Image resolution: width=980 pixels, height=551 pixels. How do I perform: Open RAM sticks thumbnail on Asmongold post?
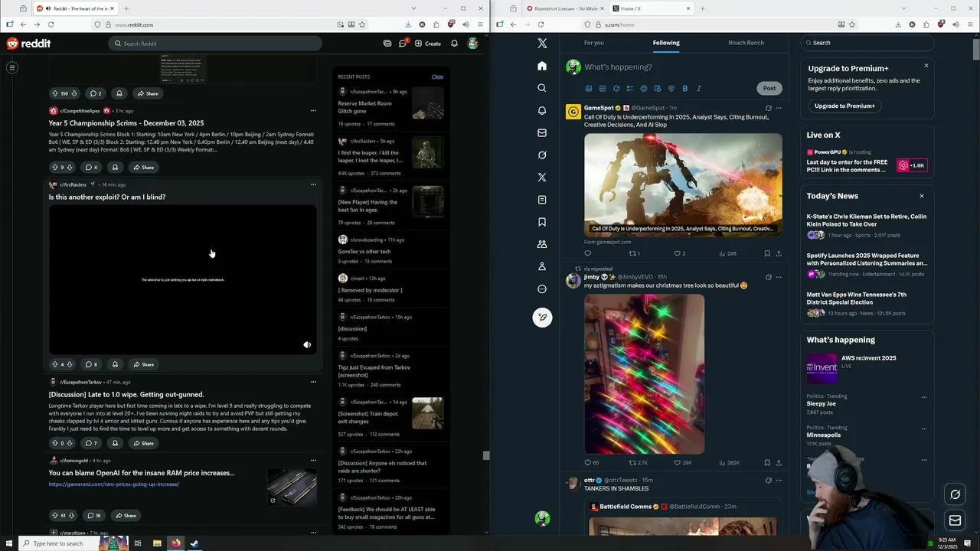pos(292,487)
